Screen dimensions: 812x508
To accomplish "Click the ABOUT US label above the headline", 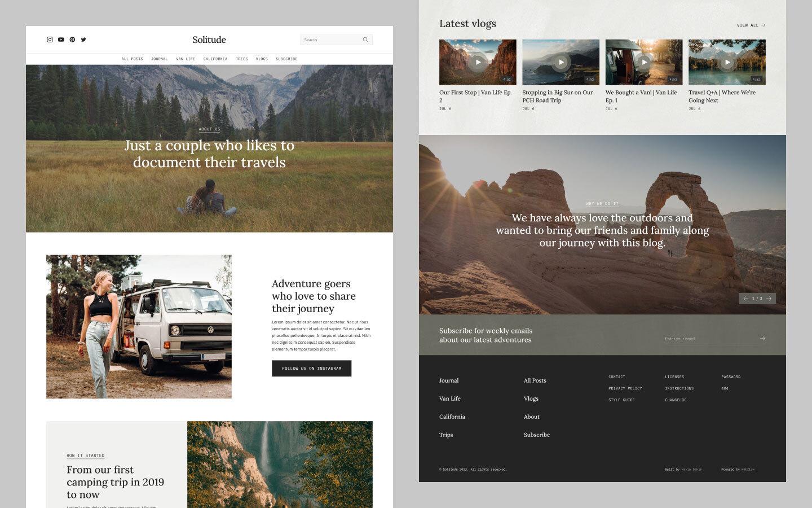I will [x=209, y=129].
